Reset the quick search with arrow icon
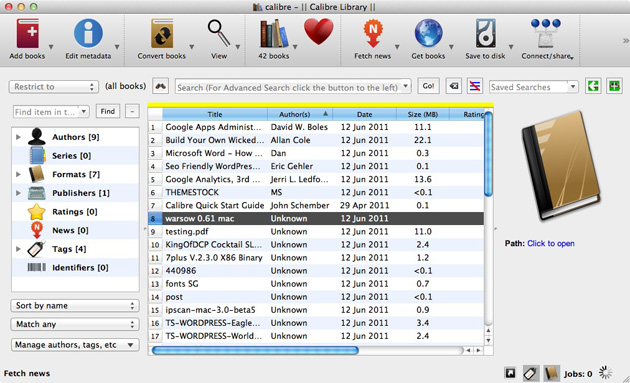630x383 pixels. tap(454, 86)
